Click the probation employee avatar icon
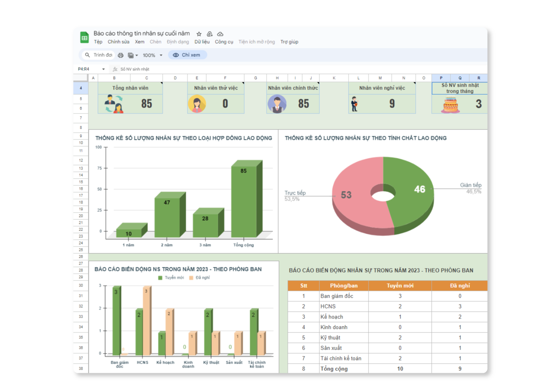The image size is (560, 392). tap(197, 104)
